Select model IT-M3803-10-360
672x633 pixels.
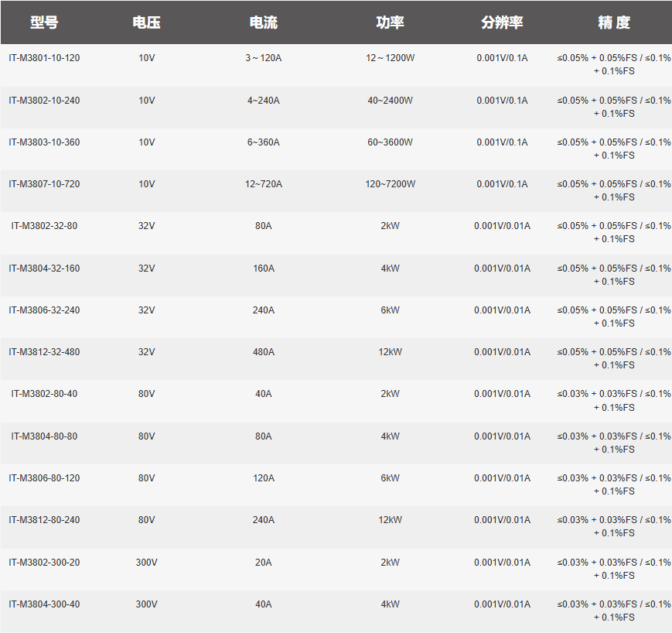(x=44, y=142)
